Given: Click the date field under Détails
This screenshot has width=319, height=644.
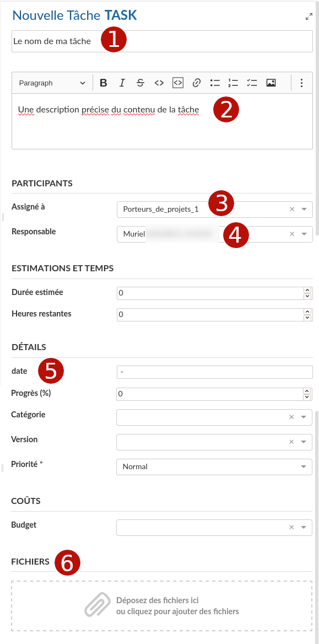Looking at the screenshot, I should click(x=215, y=372).
